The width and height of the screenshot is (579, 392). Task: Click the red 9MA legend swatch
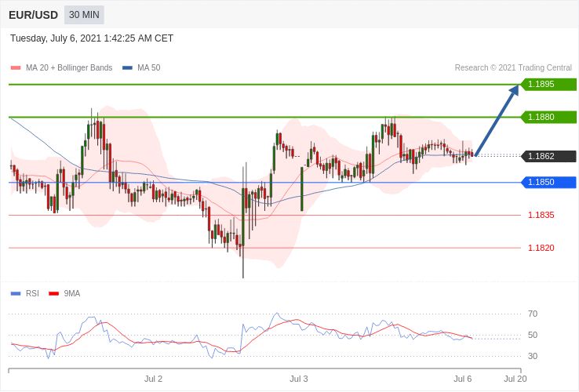54,294
